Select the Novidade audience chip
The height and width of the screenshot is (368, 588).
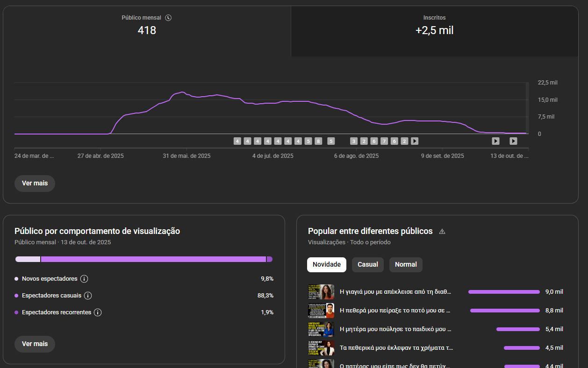click(327, 264)
